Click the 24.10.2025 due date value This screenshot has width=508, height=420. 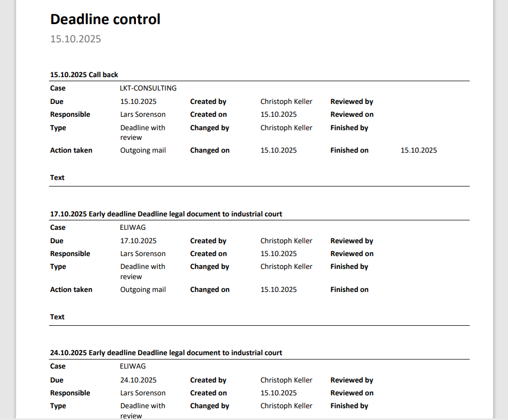(139, 380)
